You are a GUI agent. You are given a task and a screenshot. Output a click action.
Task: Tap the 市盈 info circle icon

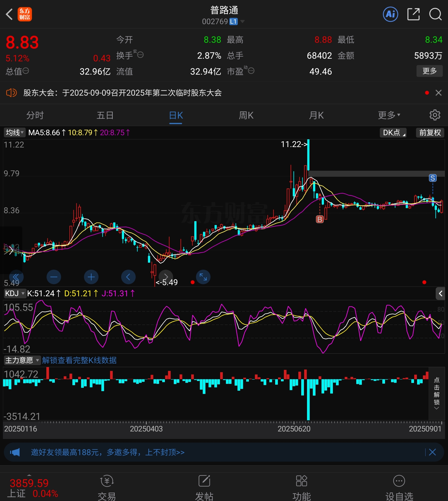251,71
